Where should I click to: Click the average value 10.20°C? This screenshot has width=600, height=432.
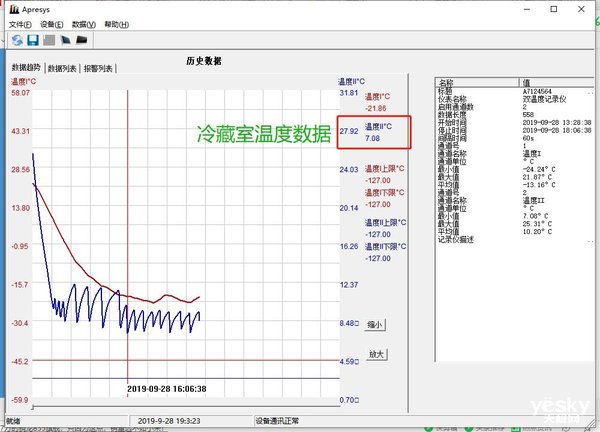pyautogui.click(x=537, y=231)
